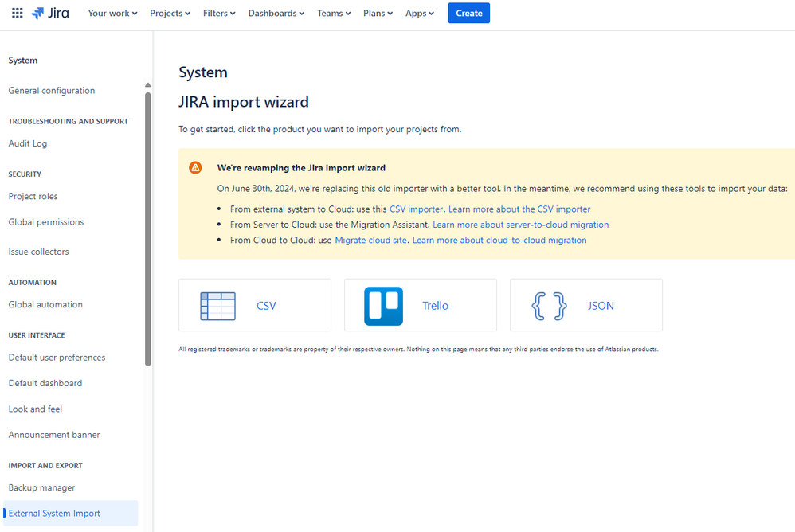795x532 pixels.
Task: Select External System Import
Action: point(70,513)
